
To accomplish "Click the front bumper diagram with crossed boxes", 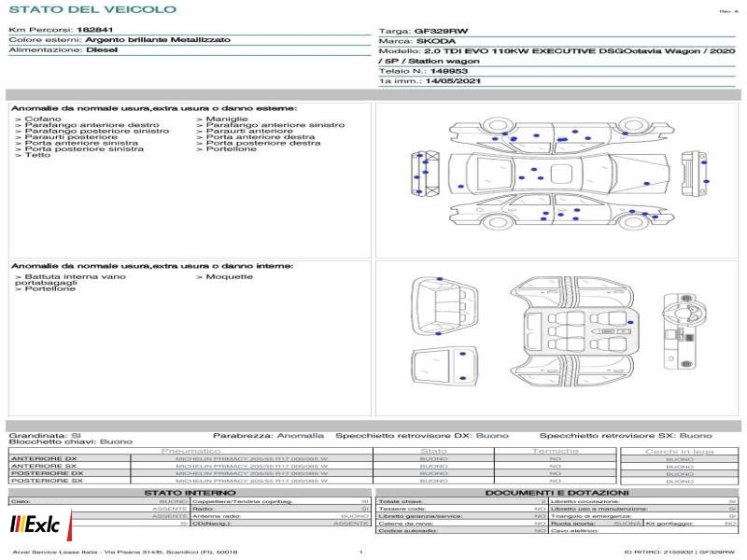I will 426,174.
